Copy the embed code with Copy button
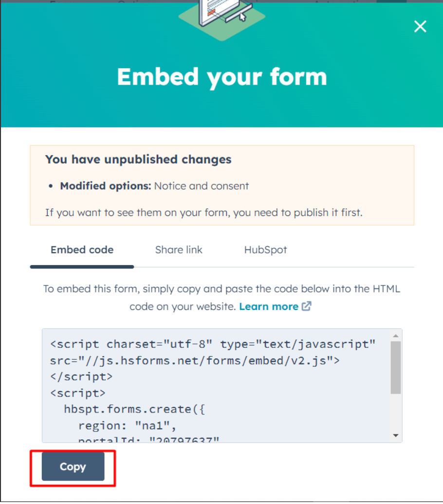This screenshot has height=504, width=443. [x=73, y=467]
